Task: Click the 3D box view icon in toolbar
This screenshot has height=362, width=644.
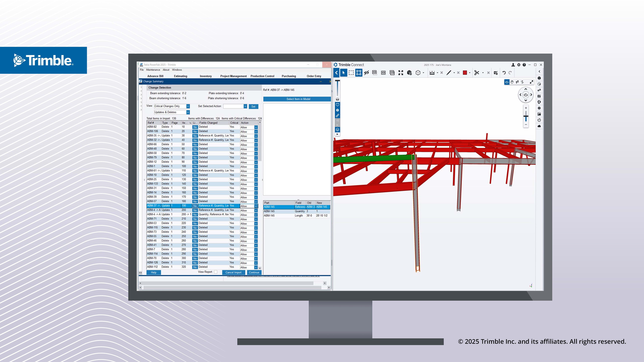Action: point(418,73)
